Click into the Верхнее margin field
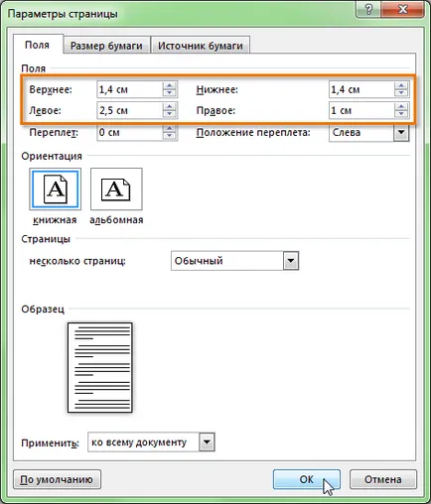The height and width of the screenshot is (504, 431). pyautogui.click(x=130, y=89)
